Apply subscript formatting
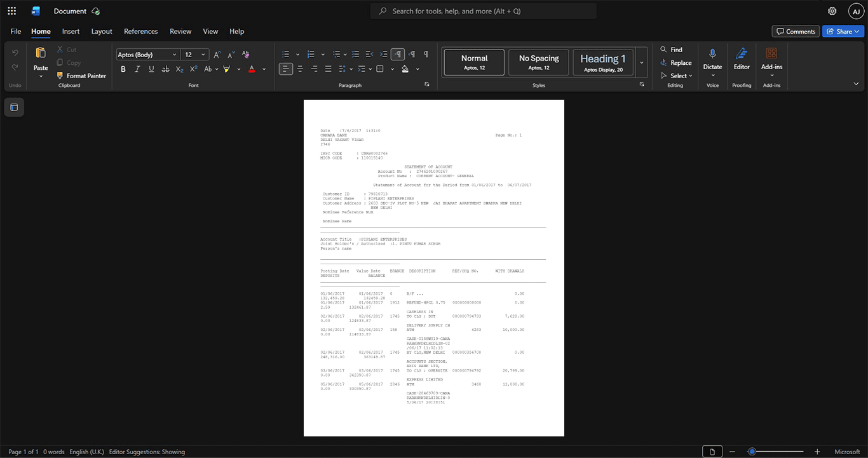 180,69
